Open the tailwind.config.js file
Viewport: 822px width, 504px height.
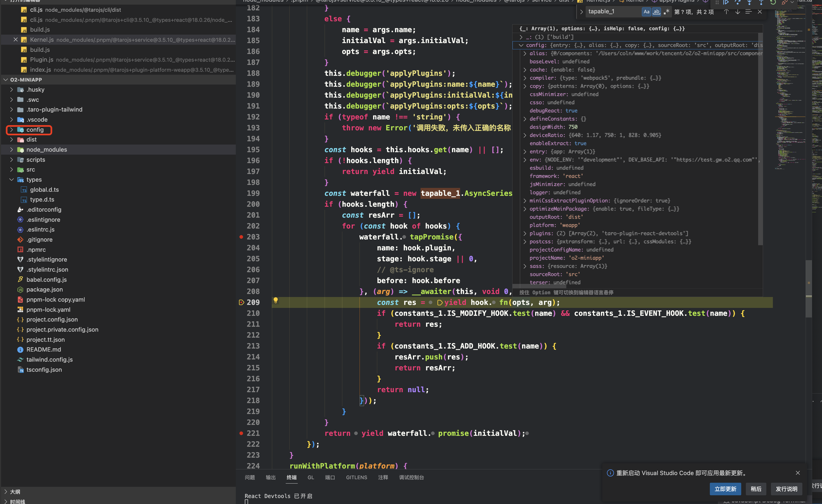(x=49, y=360)
